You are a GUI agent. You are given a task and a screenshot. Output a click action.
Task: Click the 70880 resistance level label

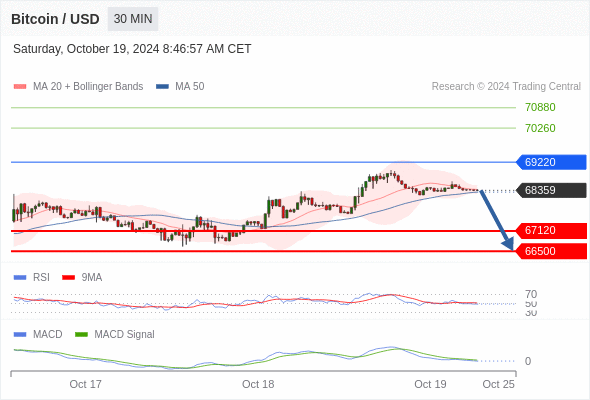pos(540,108)
